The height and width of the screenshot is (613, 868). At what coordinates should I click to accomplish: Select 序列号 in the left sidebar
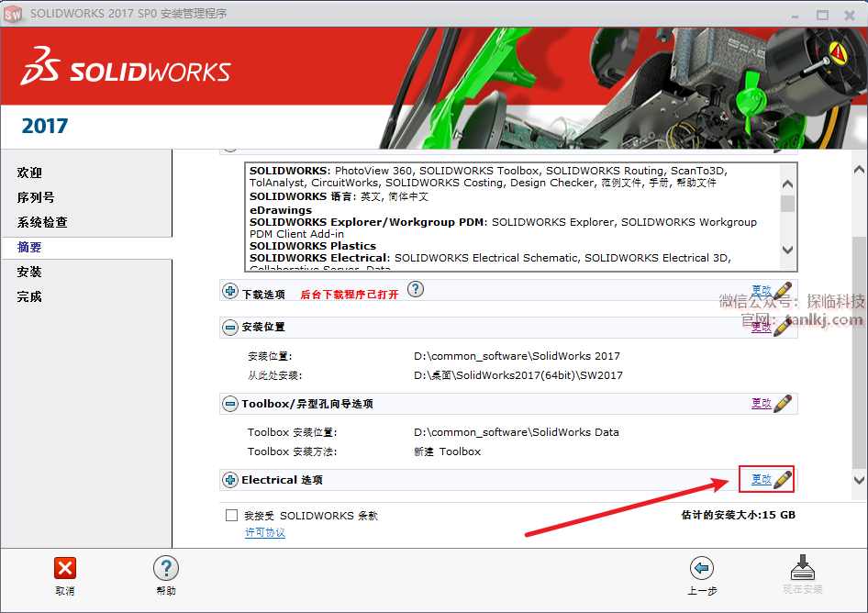(36, 197)
